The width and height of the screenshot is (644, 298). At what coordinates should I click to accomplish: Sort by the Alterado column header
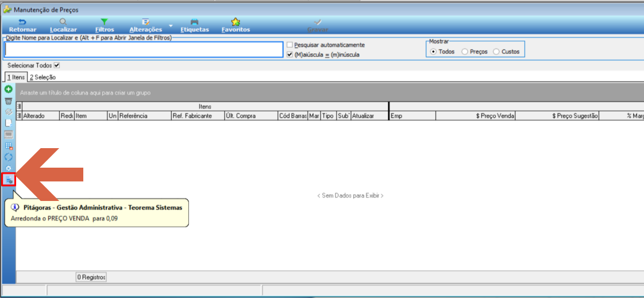tap(41, 116)
